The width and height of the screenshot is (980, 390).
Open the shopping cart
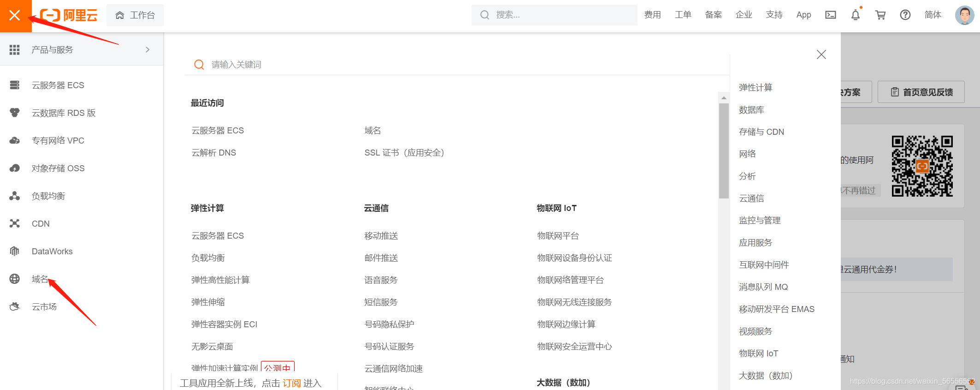pos(880,15)
